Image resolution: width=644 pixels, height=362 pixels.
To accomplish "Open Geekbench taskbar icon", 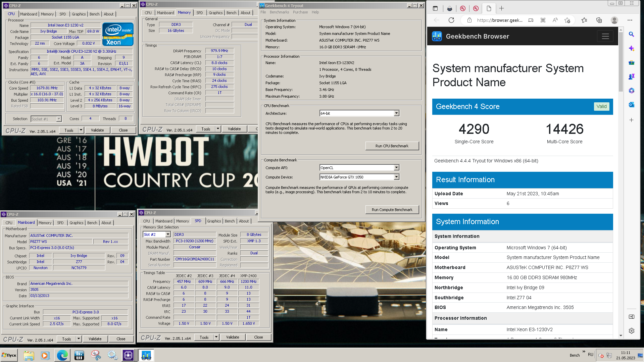I will (x=146, y=355).
